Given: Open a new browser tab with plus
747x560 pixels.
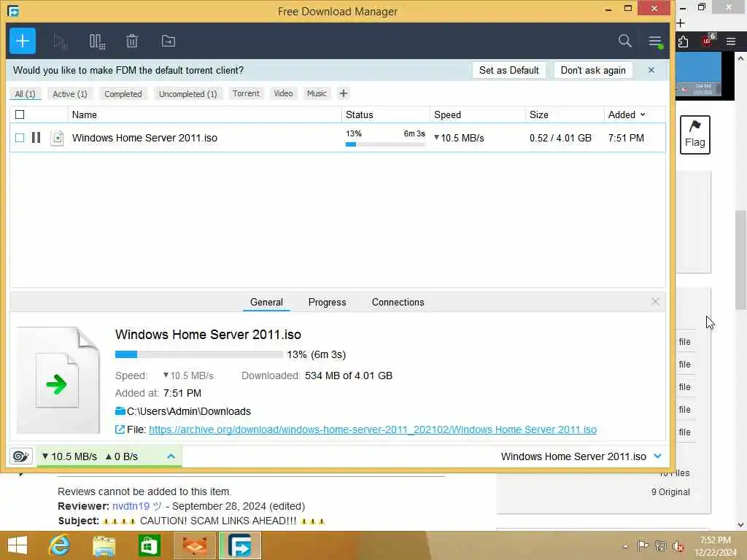Looking at the screenshot, I should 681,23.
